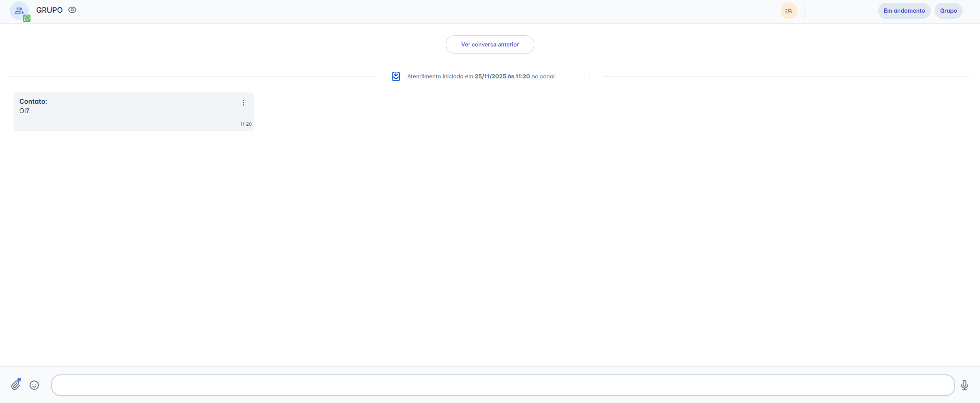Click 'Ver conversa anterior' button
The width and height of the screenshot is (980, 403).
pyautogui.click(x=490, y=45)
